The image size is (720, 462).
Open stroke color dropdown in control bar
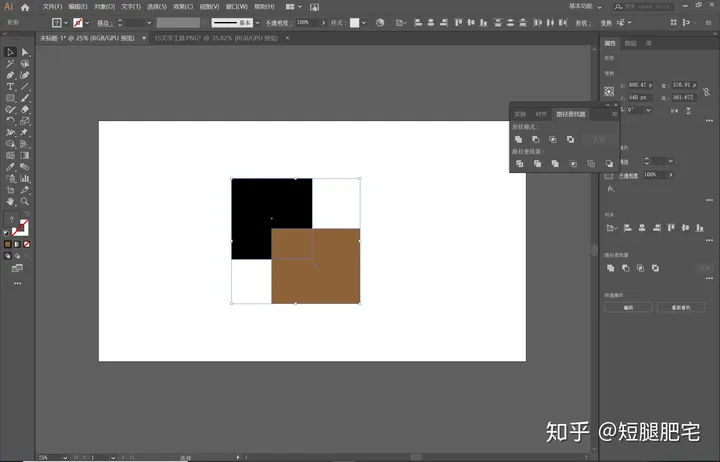point(87,23)
